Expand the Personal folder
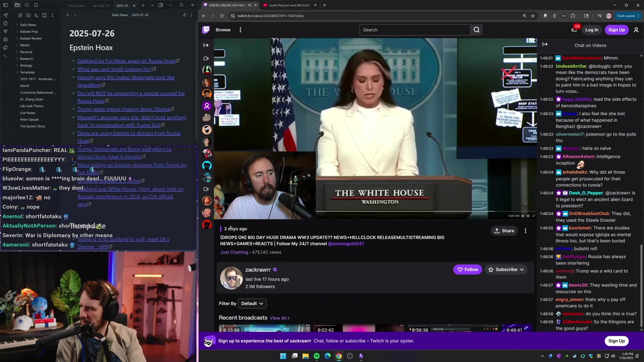 tap(26, 52)
